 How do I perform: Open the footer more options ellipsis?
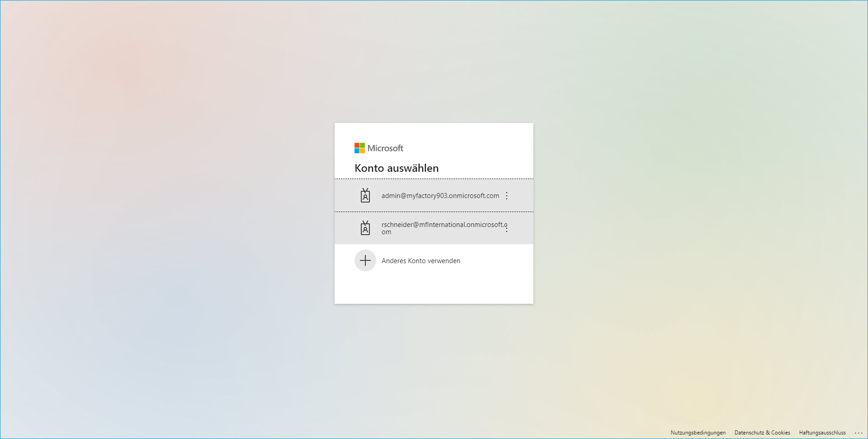coord(859,433)
